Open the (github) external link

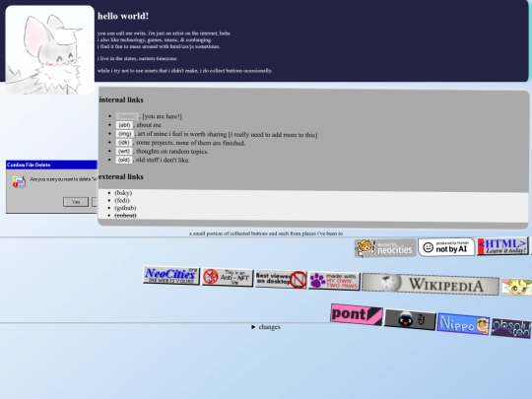click(125, 208)
